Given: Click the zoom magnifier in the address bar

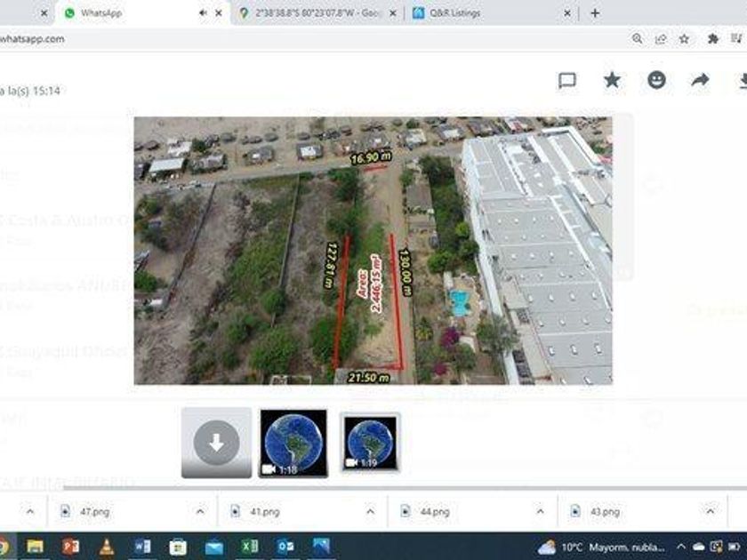Looking at the screenshot, I should tap(638, 39).
